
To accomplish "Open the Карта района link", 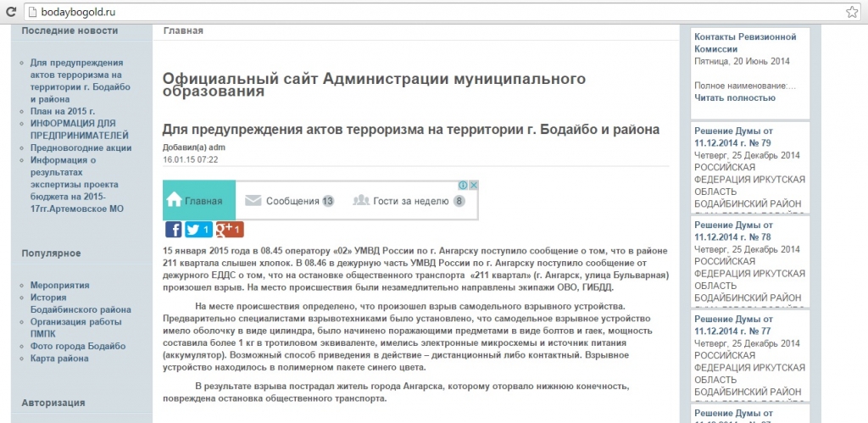I will point(59,359).
